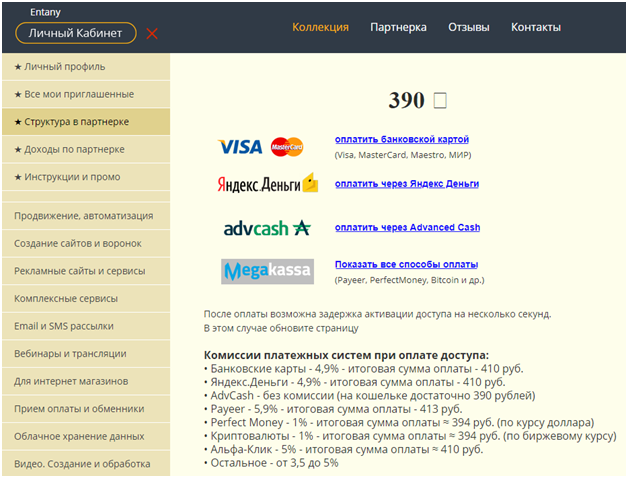Click the (Payeer, PerfectMoney, Bitcoin и др.) note
Image resolution: width=628 pixels, height=478 pixels.
(x=409, y=280)
